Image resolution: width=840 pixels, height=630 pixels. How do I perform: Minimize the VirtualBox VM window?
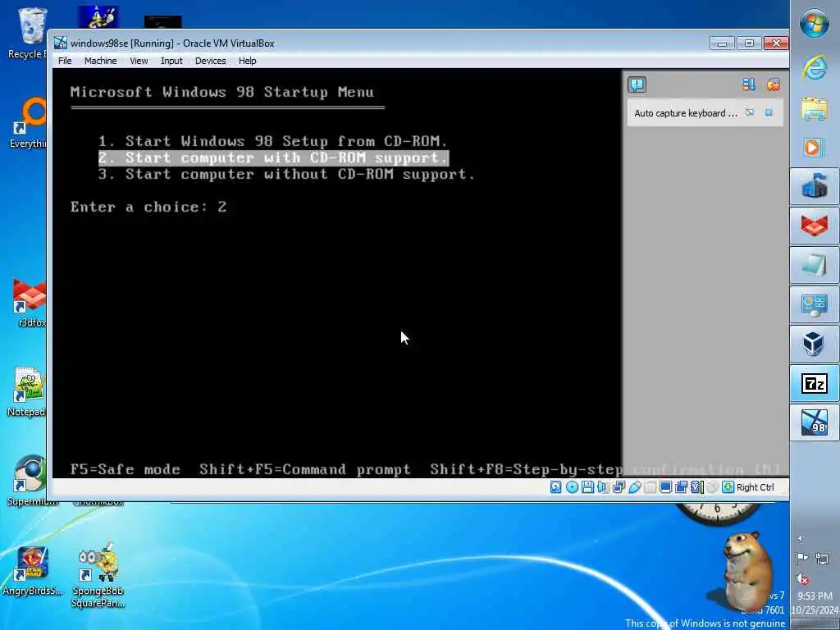click(722, 43)
